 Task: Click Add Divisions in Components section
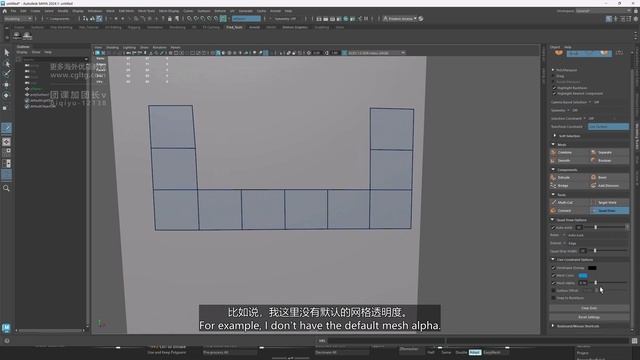click(609, 186)
